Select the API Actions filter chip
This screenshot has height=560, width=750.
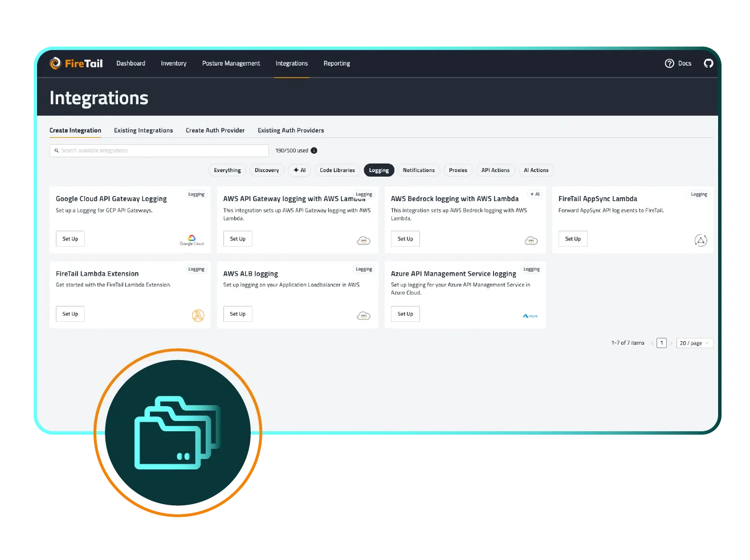click(x=495, y=170)
